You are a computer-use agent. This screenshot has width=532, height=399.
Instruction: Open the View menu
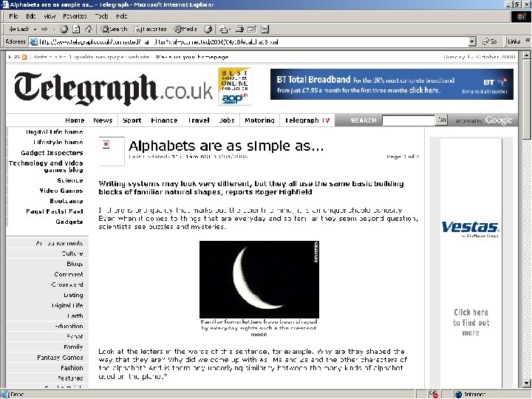pyautogui.click(x=50, y=16)
